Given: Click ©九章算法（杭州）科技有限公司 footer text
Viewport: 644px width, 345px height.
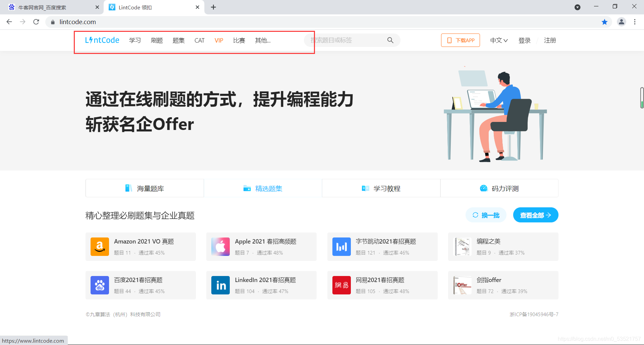Looking at the screenshot, I should pyautogui.click(x=123, y=314).
